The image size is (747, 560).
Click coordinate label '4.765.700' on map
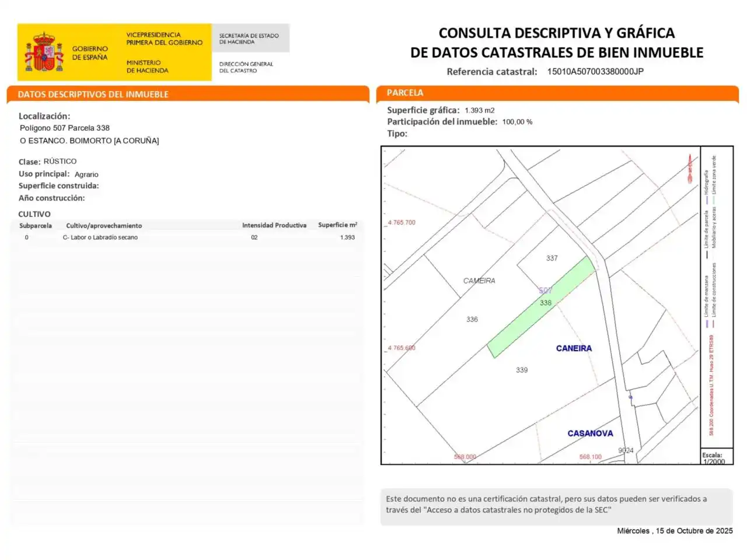tap(402, 222)
